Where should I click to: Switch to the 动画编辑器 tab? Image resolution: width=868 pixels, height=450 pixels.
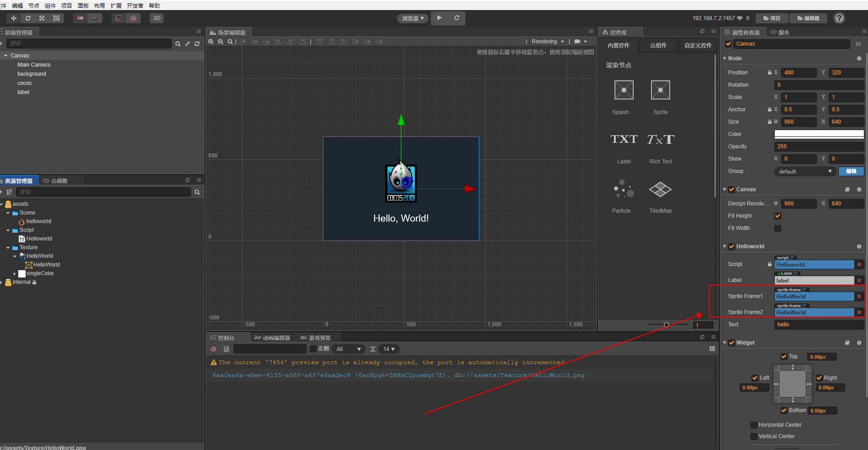point(272,338)
